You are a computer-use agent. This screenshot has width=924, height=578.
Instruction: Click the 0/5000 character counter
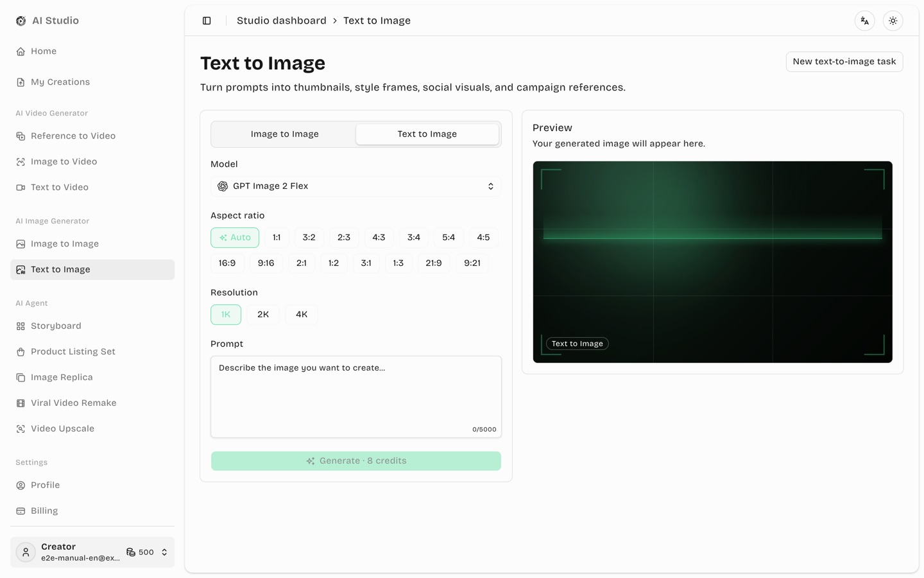(484, 430)
